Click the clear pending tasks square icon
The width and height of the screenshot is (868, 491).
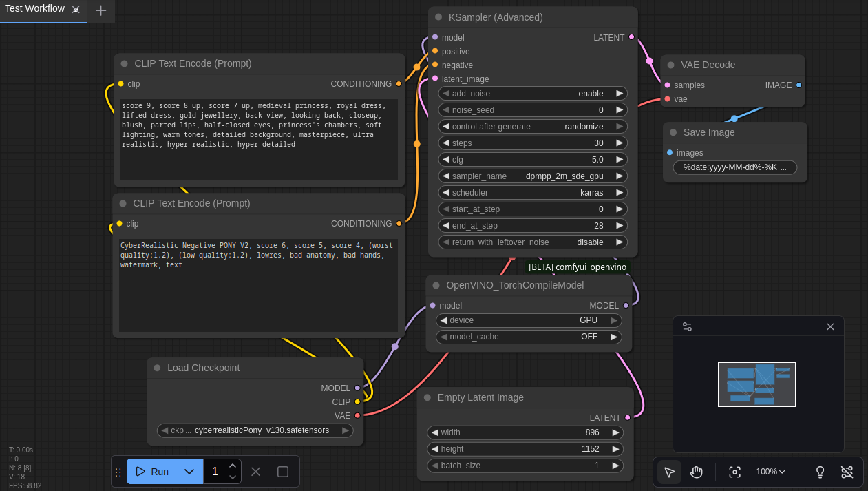coord(283,472)
